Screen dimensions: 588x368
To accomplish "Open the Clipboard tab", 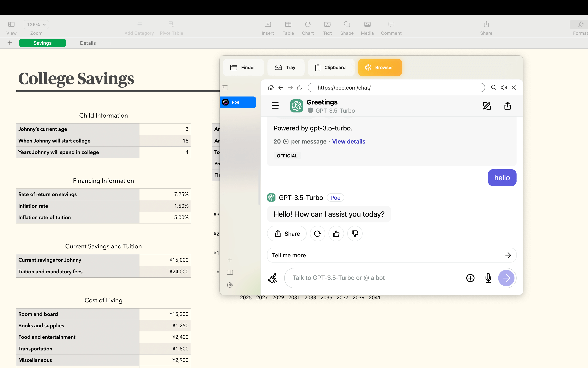I will pos(331,67).
